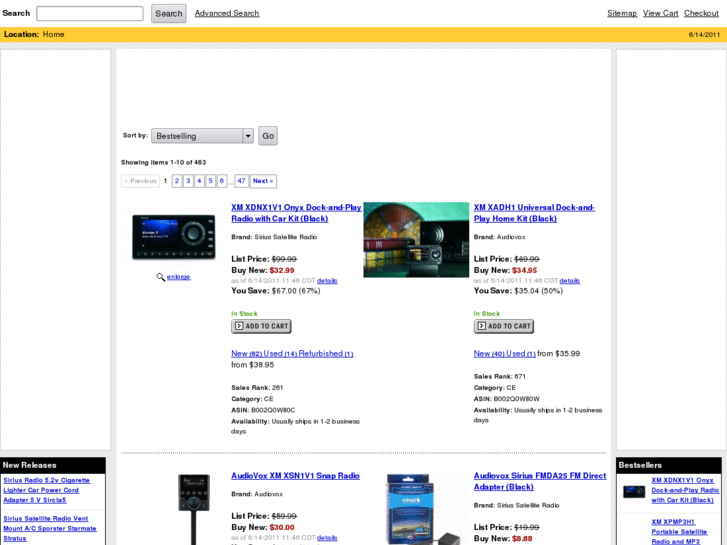Click the current page number 1
The width and height of the screenshot is (727, 545).
click(165, 181)
